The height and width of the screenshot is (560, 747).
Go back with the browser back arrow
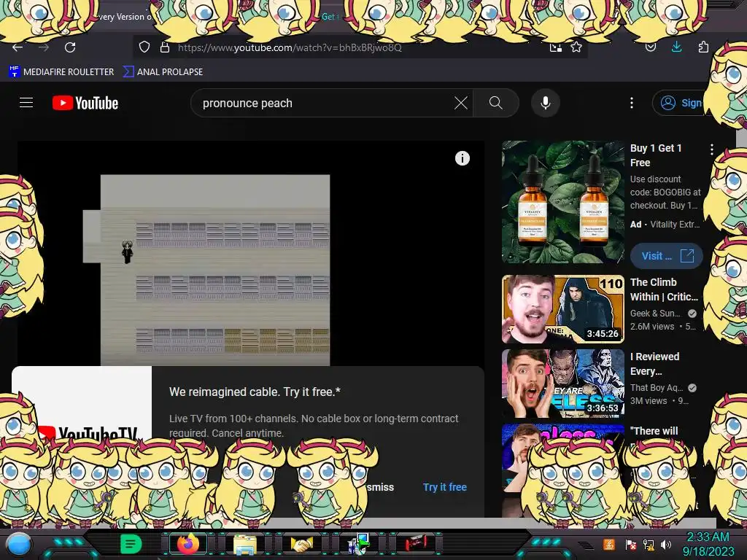[18, 47]
